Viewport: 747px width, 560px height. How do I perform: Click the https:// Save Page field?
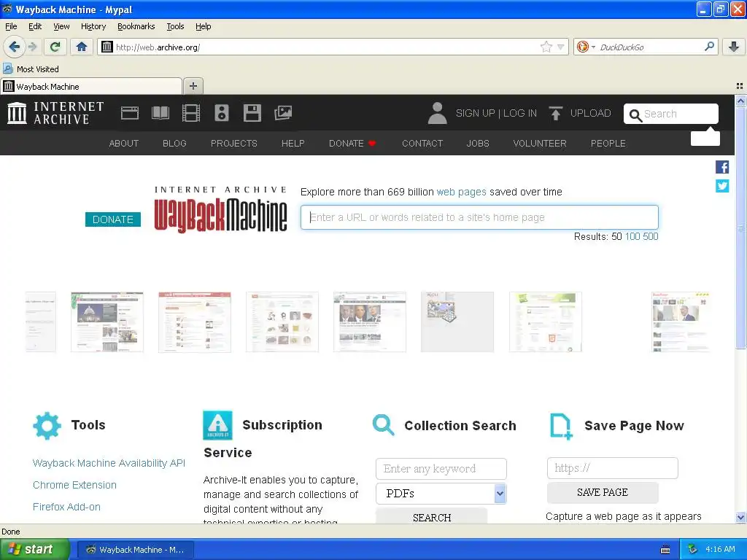[613, 468]
